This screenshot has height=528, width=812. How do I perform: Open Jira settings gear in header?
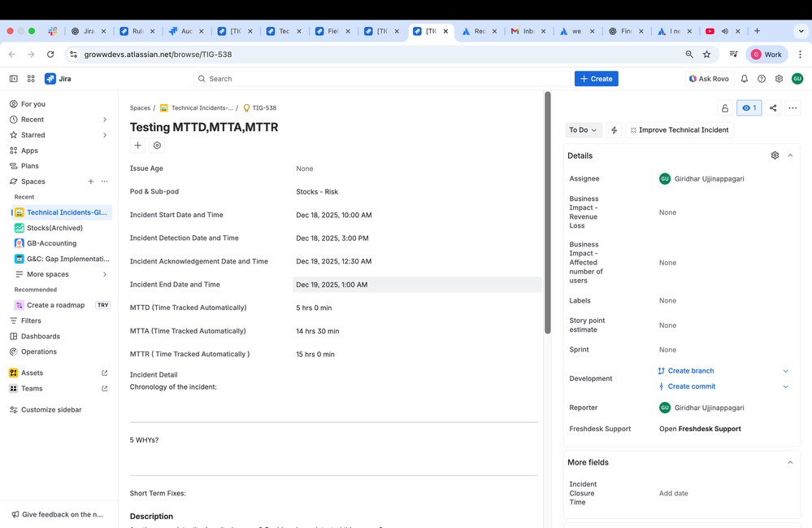[x=779, y=79]
